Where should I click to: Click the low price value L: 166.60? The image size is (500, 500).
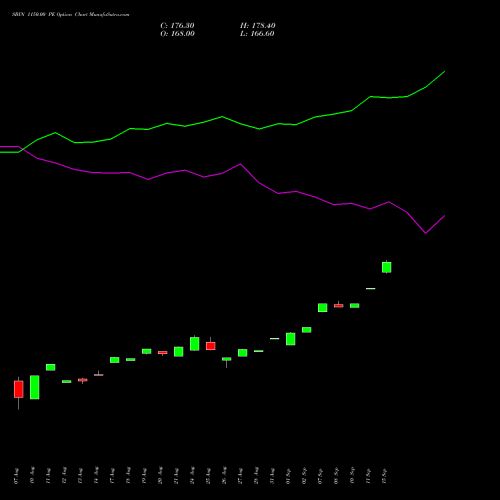pyautogui.click(x=257, y=34)
